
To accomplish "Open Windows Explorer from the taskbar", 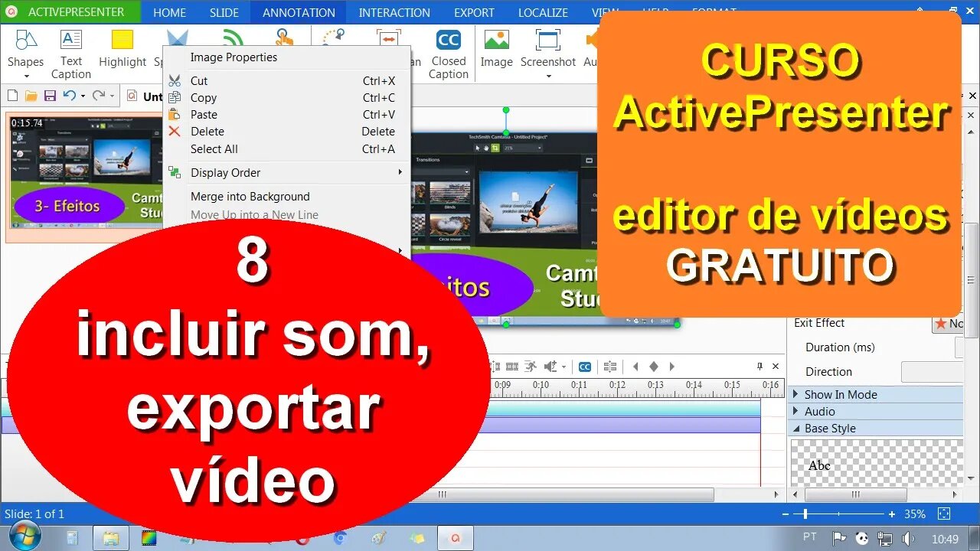I will tap(111, 538).
